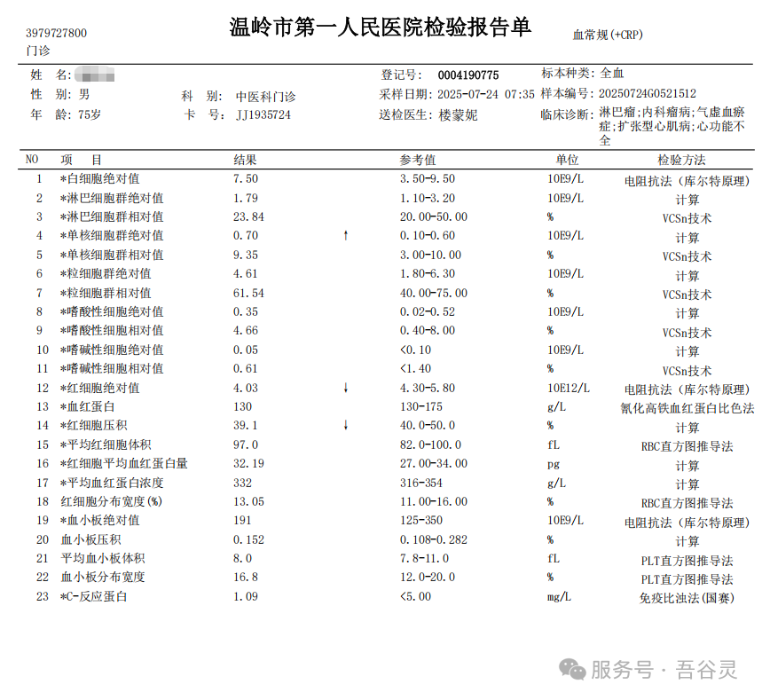Click the result value "39.1"

[246, 425]
